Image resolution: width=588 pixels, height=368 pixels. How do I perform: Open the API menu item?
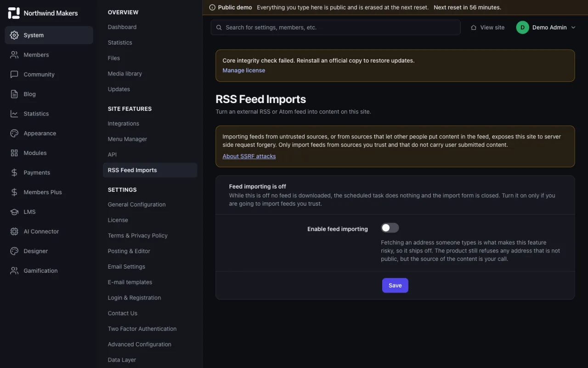(x=112, y=155)
